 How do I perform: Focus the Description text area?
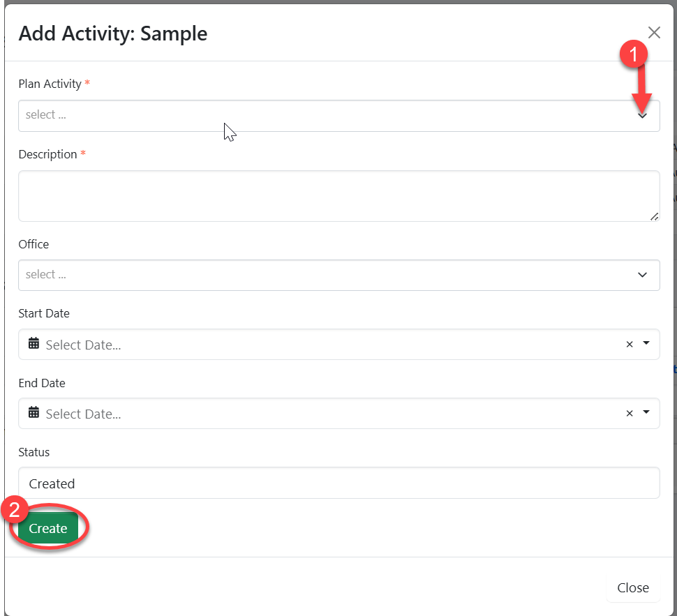338,196
